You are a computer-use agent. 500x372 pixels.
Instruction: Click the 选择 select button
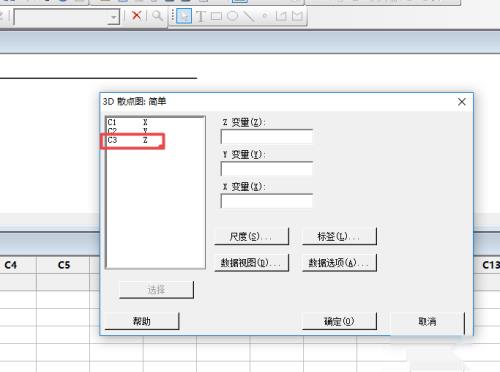[156, 290]
